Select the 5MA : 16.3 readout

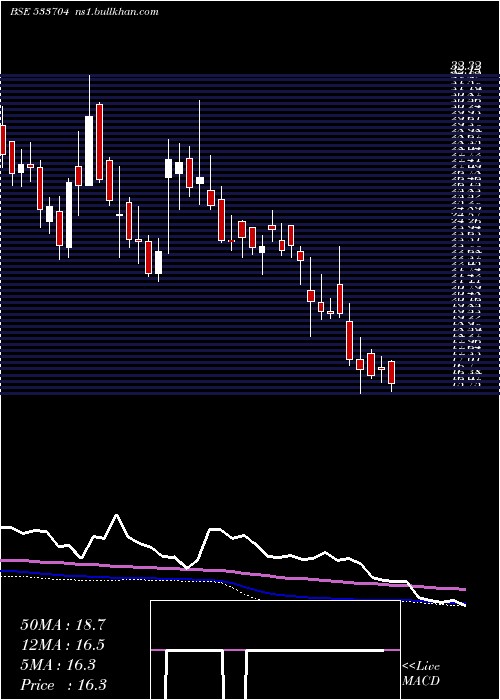(x=58, y=665)
